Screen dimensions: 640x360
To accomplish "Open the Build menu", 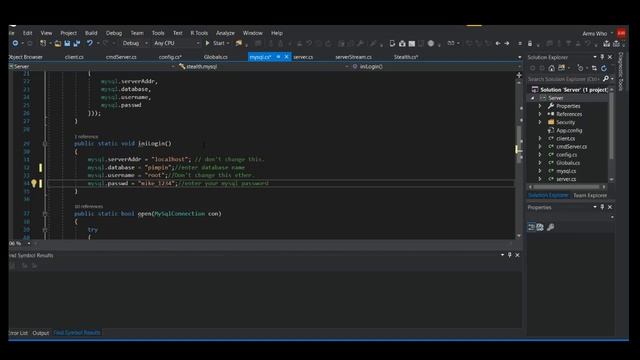I will pos(91,33).
